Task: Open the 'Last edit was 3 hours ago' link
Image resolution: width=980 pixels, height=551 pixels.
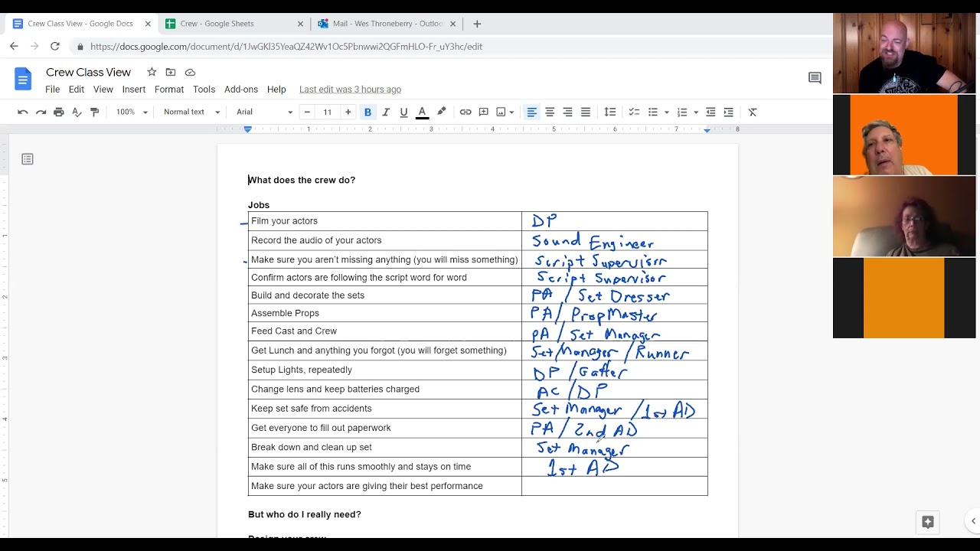Action: [x=350, y=90]
